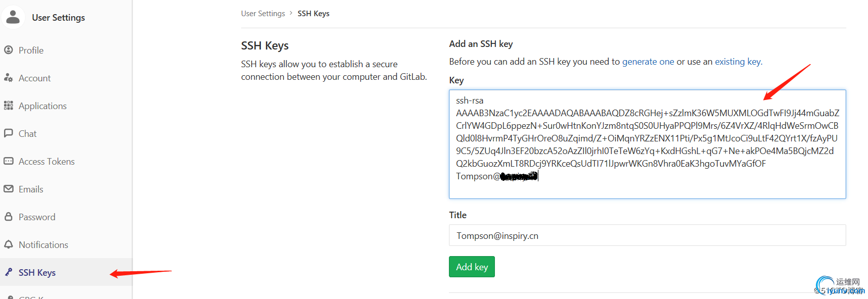
Task: Click the Applications grid icon
Action: click(x=9, y=106)
